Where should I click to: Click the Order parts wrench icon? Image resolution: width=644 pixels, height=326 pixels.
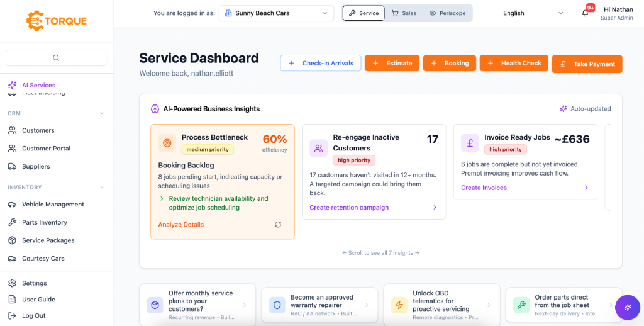click(x=521, y=305)
